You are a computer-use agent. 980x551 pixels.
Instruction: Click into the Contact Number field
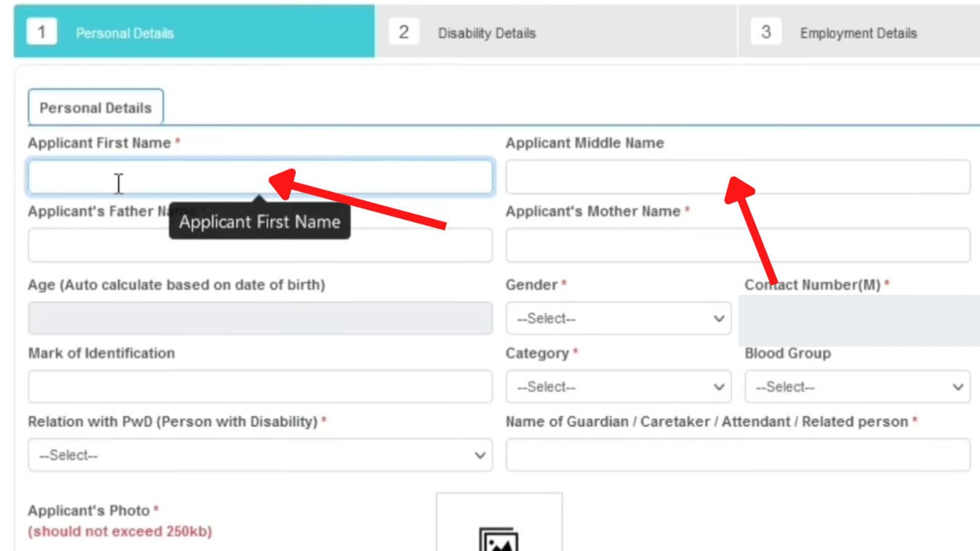[858, 318]
